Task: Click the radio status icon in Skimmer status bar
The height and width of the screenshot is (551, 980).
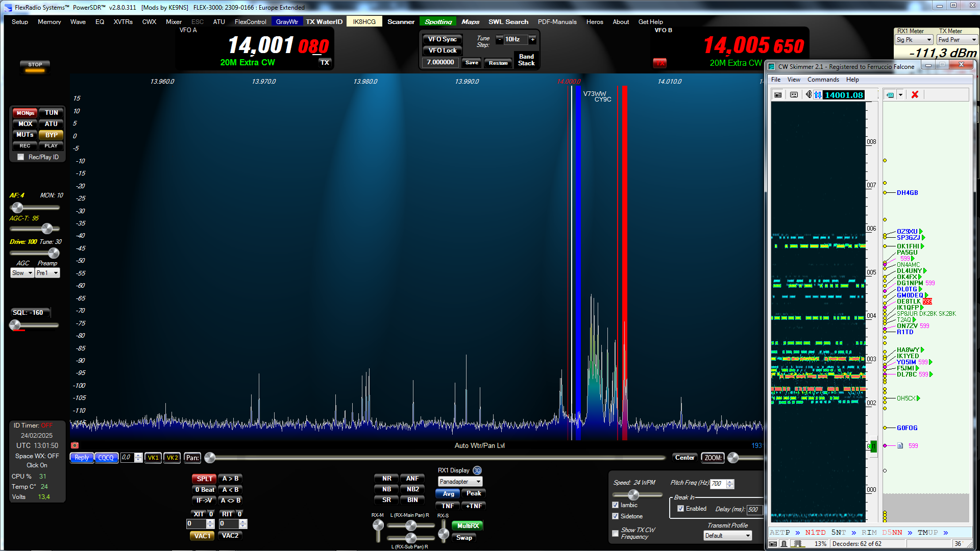Action: tap(773, 544)
